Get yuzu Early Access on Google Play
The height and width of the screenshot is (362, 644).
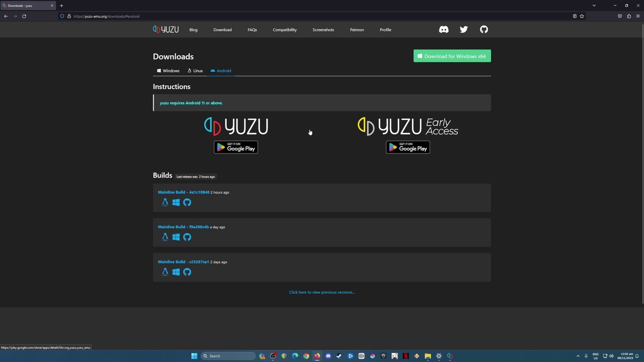click(x=408, y=147)
